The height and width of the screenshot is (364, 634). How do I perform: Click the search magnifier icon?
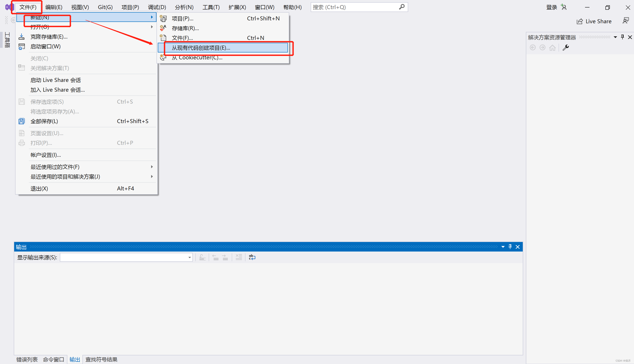point(402,7)
